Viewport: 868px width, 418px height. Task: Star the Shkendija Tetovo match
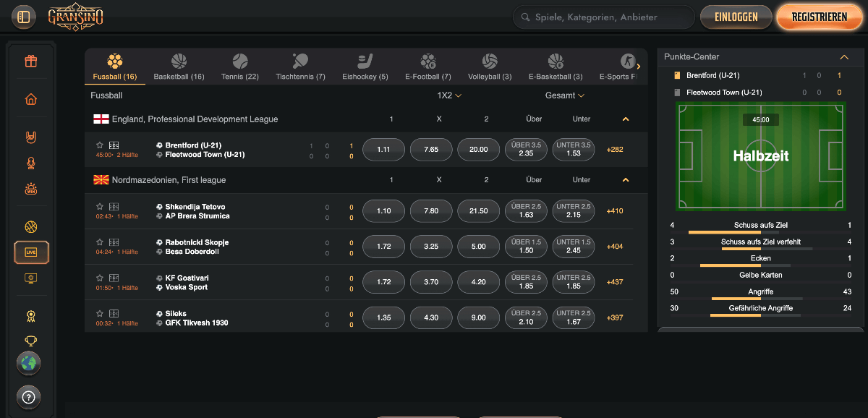[100, 207]
